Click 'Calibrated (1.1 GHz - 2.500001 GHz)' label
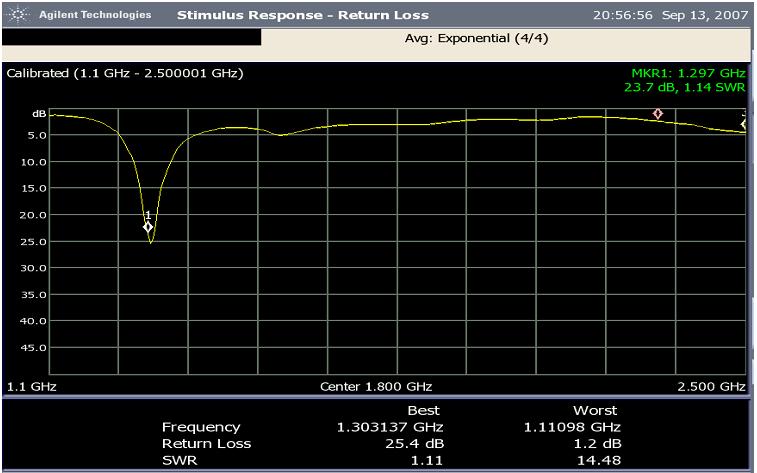This screenshot has width=757, height=473. pos(125,73)
